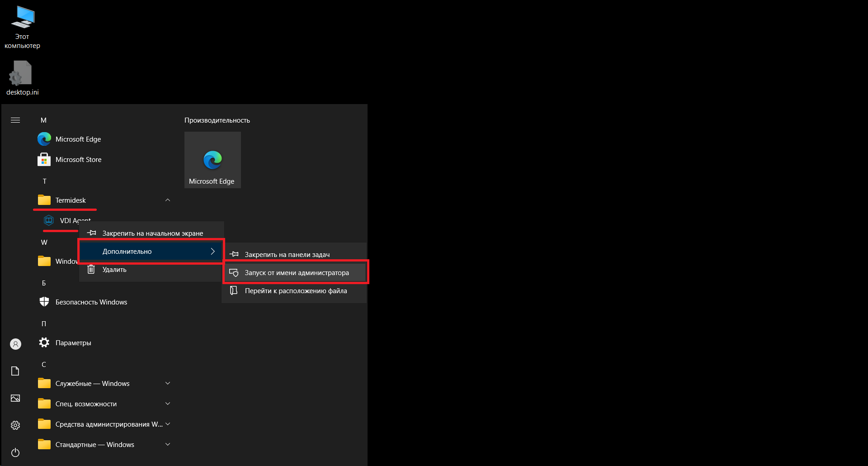This screenshot has height=466, width=868.
Task: Launch Microsoft Store from app list
Action: click(x=104, y=159)
